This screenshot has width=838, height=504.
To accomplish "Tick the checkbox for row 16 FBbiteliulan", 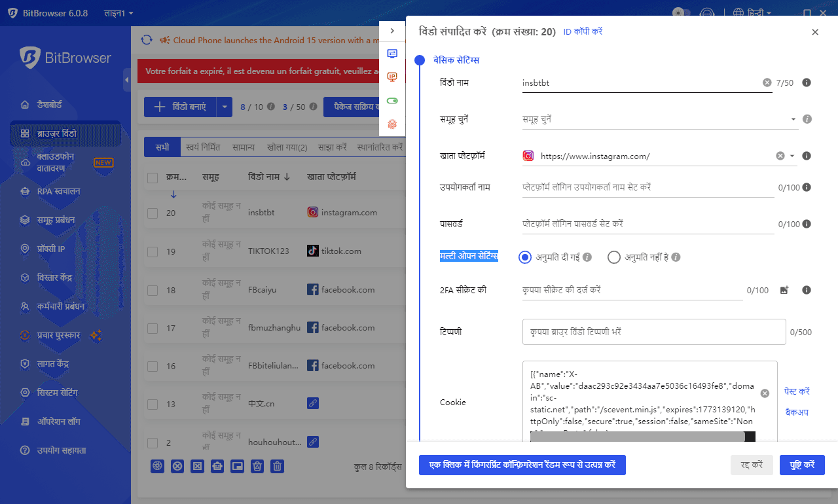I will point(153,366).
